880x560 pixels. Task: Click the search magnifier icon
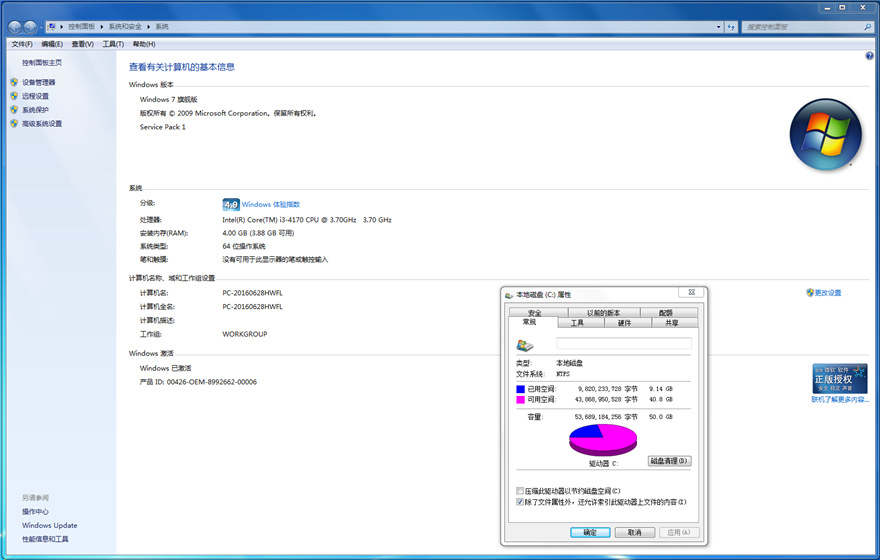pos(868,26)
